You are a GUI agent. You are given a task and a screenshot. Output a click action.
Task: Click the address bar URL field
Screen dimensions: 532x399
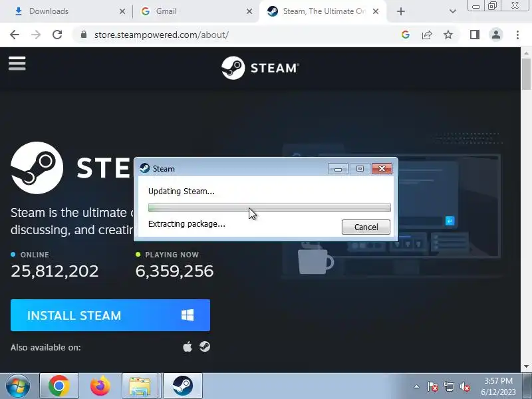(x=237, y=35)
